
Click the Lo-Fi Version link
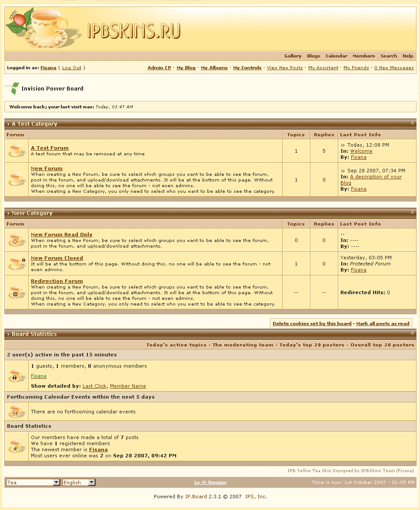tap(210, 483)
